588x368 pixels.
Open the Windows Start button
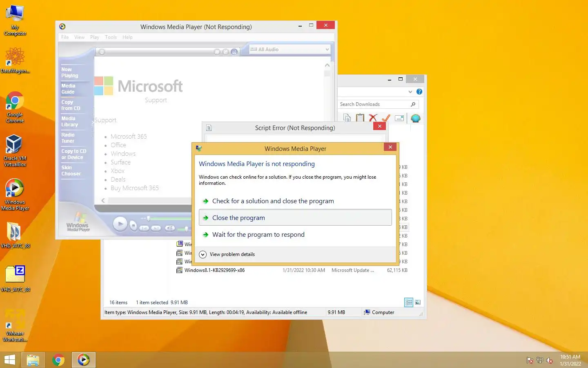tap(9, 360)
